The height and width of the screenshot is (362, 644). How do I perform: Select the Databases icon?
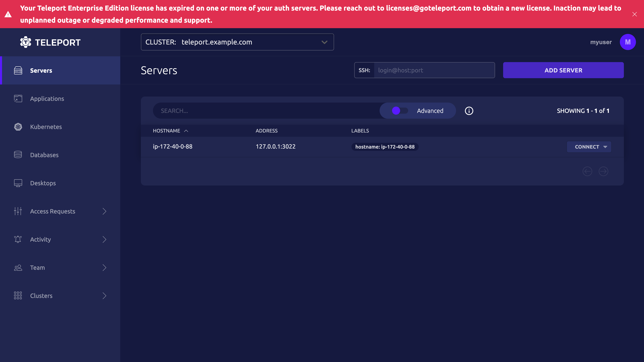click(x=18, y=155)
